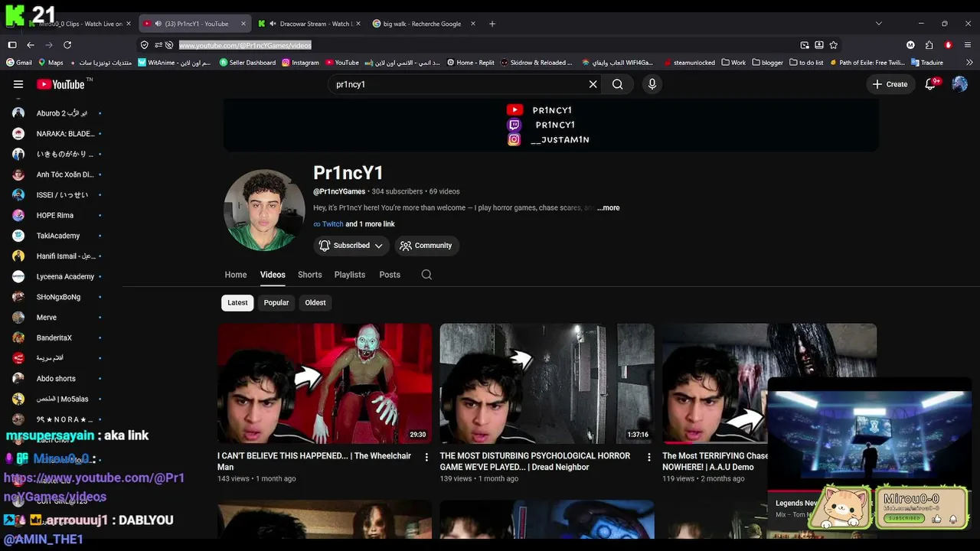Open the Pr1ncY1 channel profile picture
The image size is (980, 551).
pyautogui.click(x=264, y=210)
